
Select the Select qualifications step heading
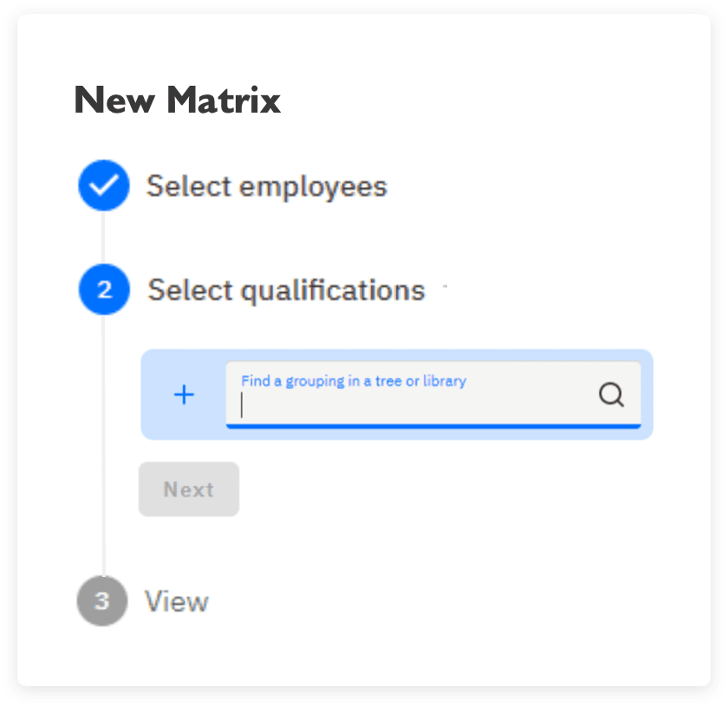tap(286, 290)
